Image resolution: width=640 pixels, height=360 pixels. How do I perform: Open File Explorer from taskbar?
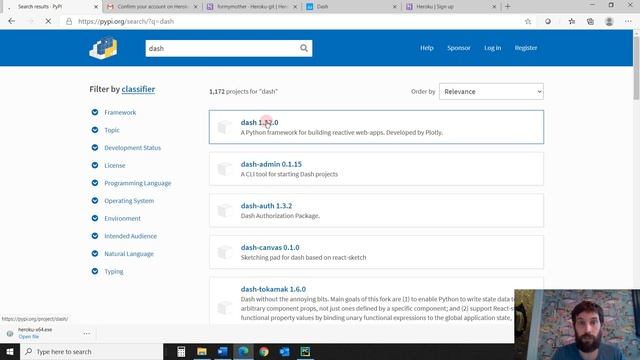202,351
